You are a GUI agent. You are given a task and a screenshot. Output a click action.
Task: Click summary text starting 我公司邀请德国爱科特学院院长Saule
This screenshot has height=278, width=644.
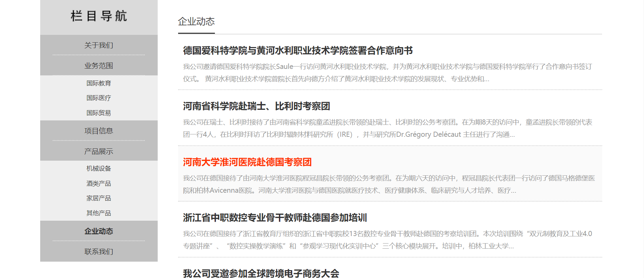click(x=388, y=73)
